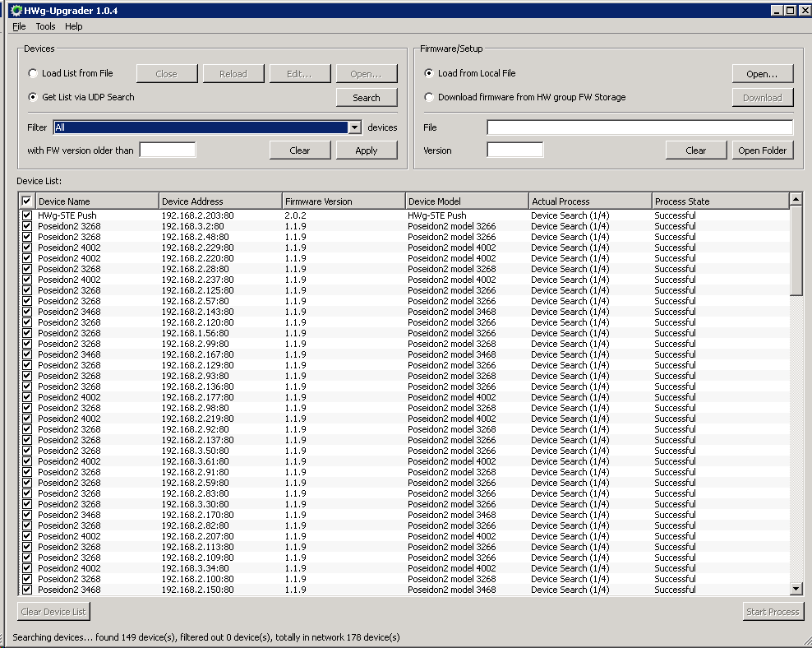The image size is (812, 648).
Task: Open the File menu
Action: point(19,26)
